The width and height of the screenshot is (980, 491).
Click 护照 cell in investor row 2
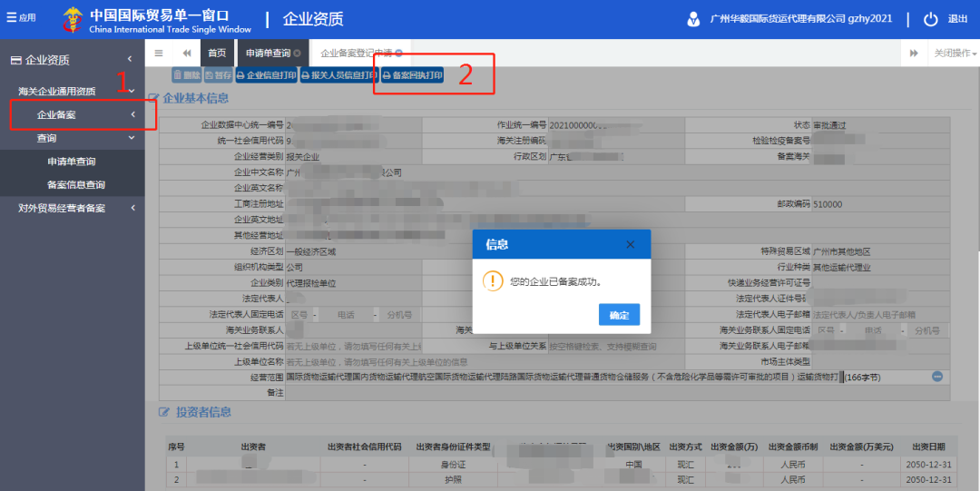coord(453,480)
